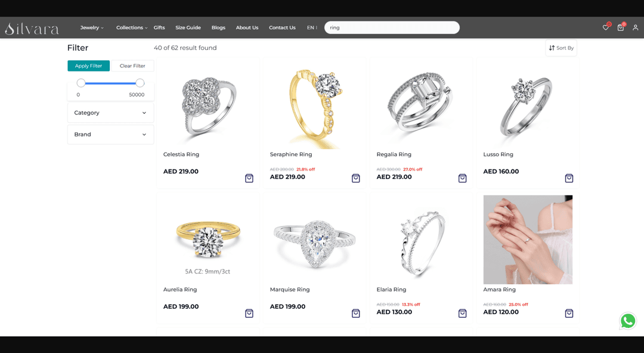Open the shopping cart in header
The image size is (644, 353).
(621, 27)
